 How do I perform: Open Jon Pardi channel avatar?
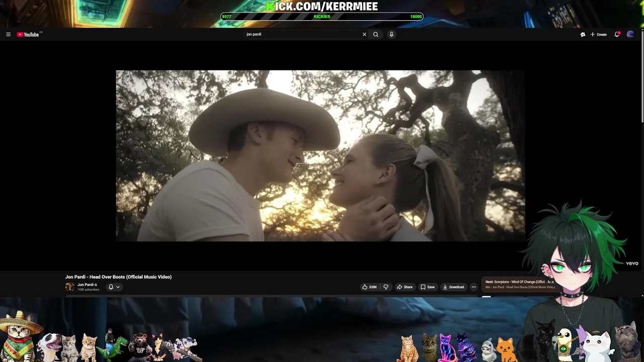tap(70, 287)
